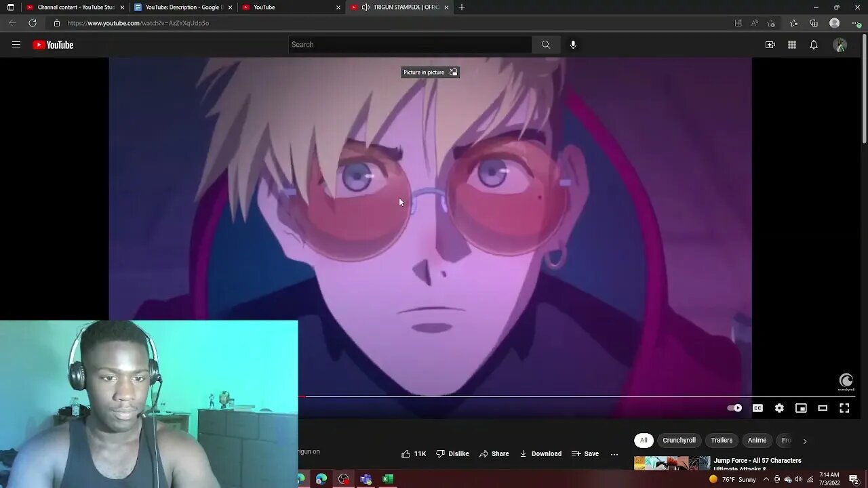Image resolution: width=868 pixels, height=488 pixels.
Task: Open the browser profile icon
Action: click(835, 23)
